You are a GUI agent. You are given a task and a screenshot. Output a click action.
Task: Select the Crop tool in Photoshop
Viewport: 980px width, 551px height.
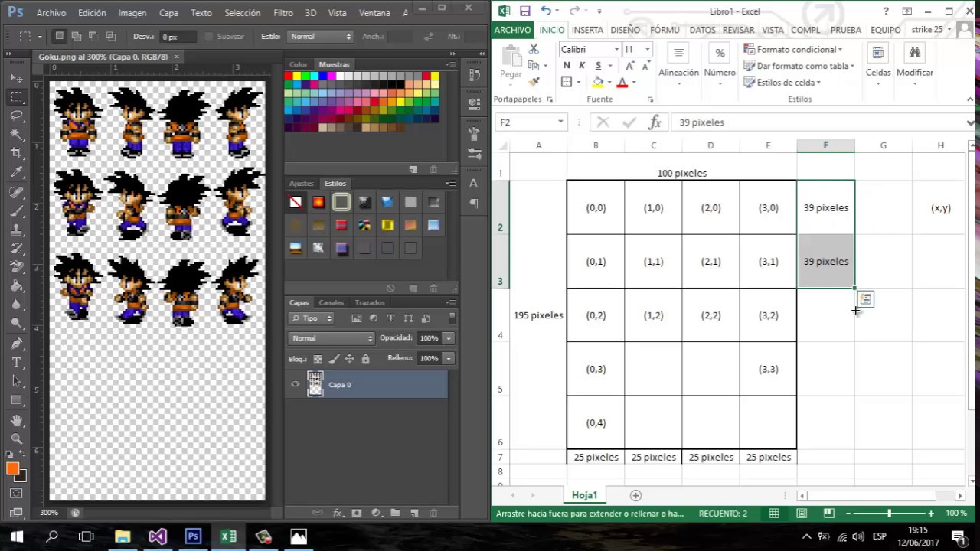(16, 153)
